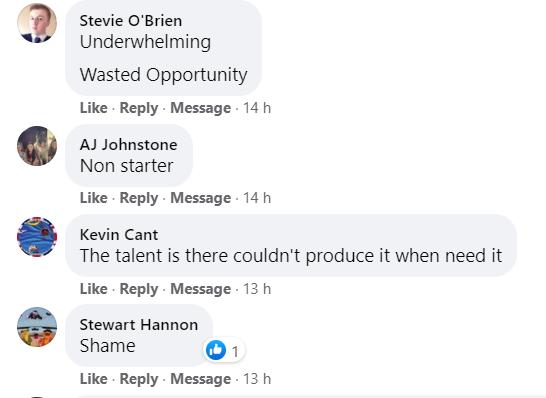The height and width of the screenshot is (398, 546).
Task: Open Stewart Hannon's profile avatar
Action: pos(37,327)
